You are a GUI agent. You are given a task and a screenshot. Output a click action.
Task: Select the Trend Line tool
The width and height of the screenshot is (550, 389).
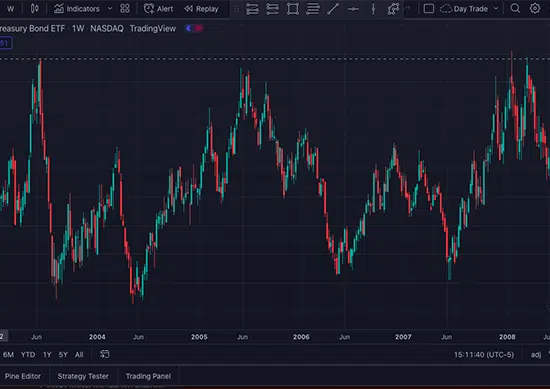point(333,9)
